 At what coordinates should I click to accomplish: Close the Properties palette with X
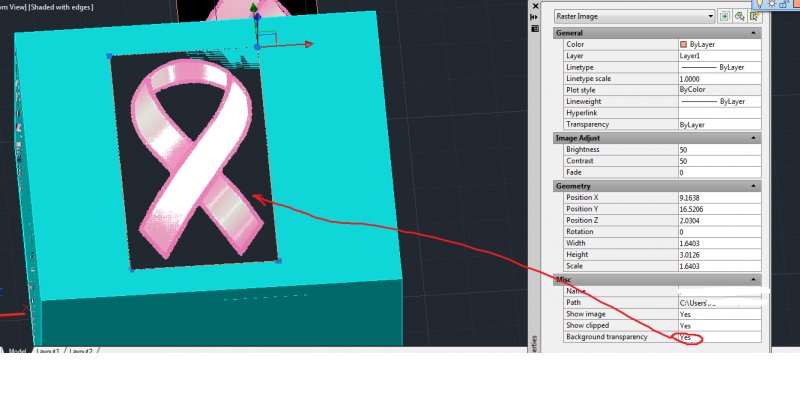[x=535, y=6]
